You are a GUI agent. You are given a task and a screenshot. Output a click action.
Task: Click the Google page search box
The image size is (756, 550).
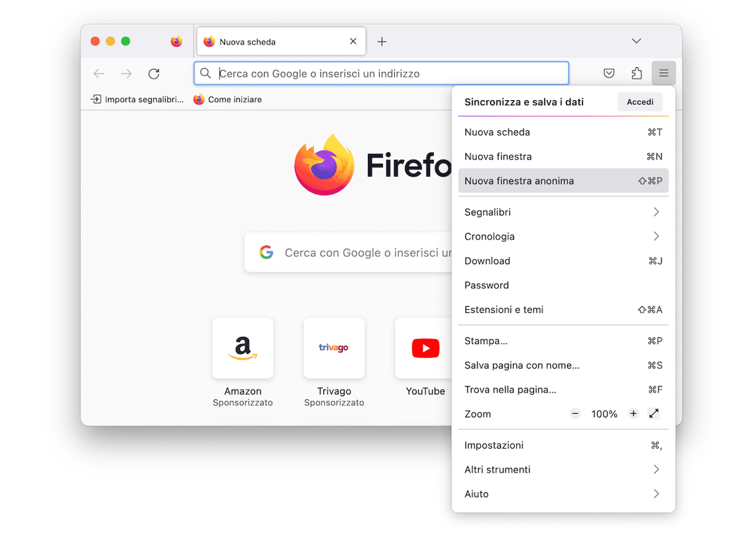click(349, 253)
